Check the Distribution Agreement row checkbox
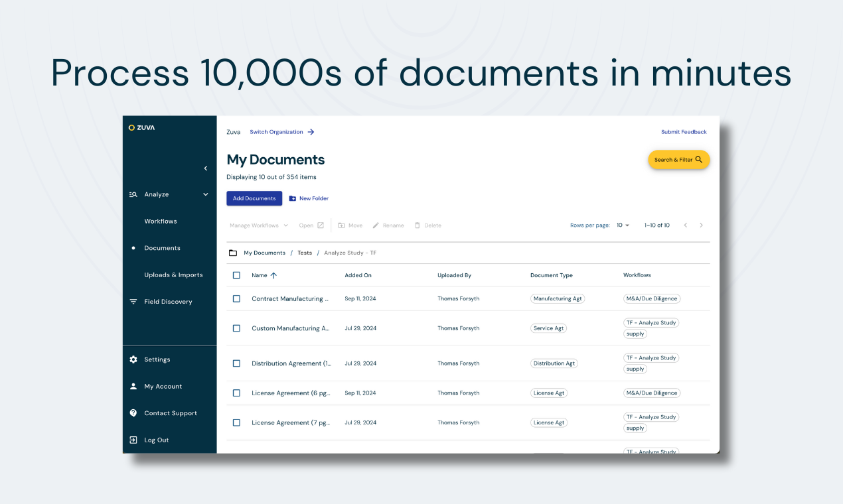 click(x=236, y=363)
